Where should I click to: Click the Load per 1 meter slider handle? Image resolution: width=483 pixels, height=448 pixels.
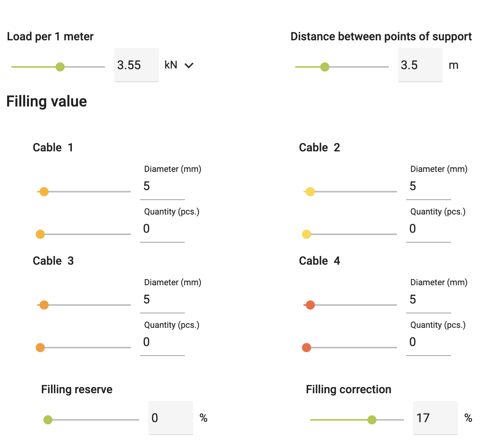[60, 67]
